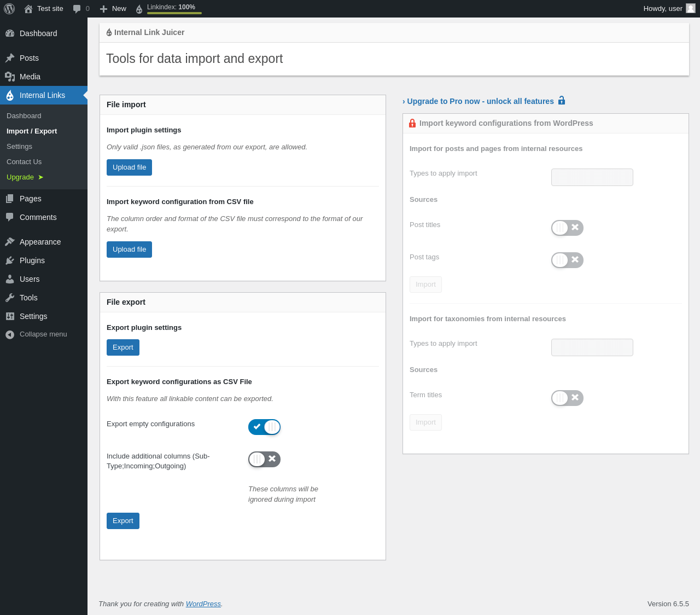Image resolution: width=700 pixels, height=615 pixels.
Task: Click the plus icon for New content
Action: pyautogui.click(x=103, y=9)
